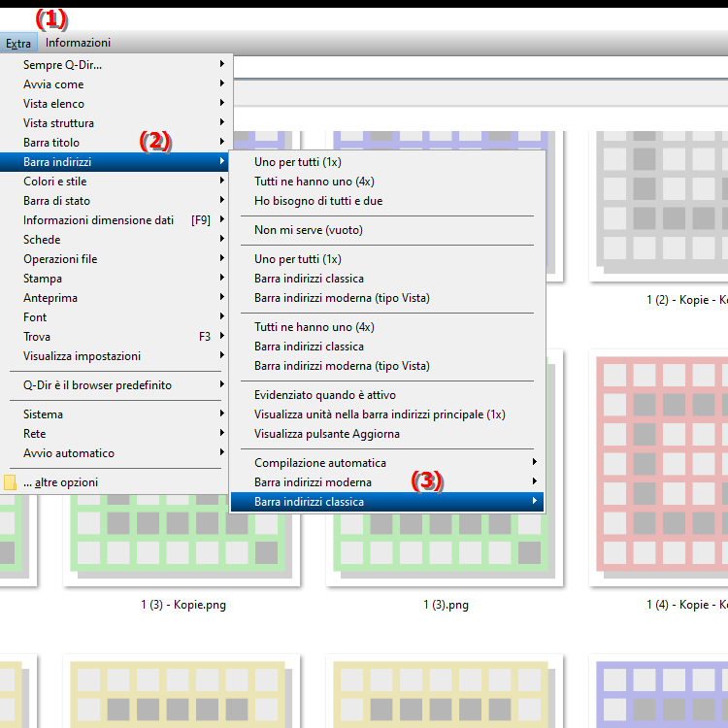728x728 pixels.
Task: Pick Barra indirizzi moderna under Tutti ne hanno uno
Action: pos(386,366)
